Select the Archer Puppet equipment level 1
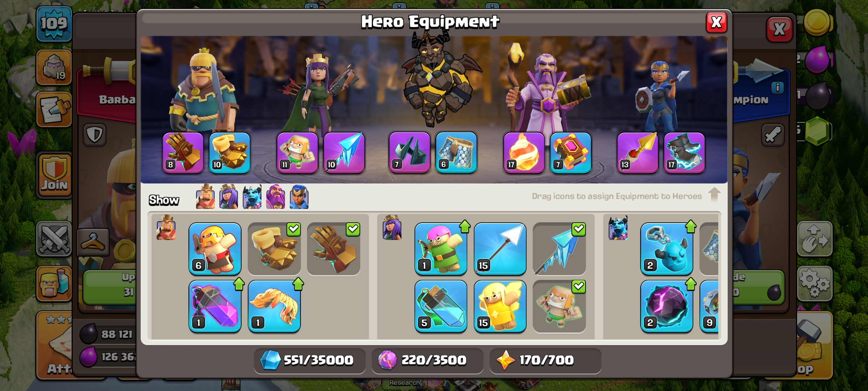This screenshot has width=868, height=391. (x=441, y=249)
